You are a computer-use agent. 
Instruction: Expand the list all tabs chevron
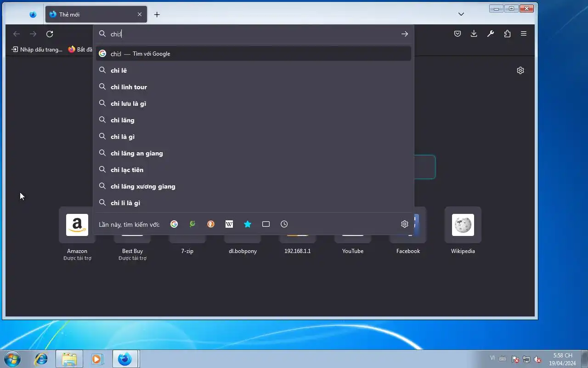[x=461, y=14]
